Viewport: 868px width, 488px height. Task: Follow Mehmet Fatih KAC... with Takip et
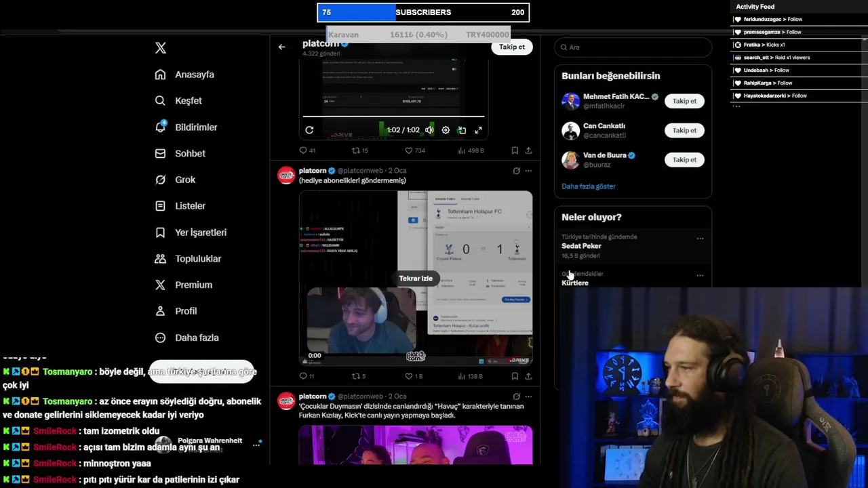pos(684,101)
